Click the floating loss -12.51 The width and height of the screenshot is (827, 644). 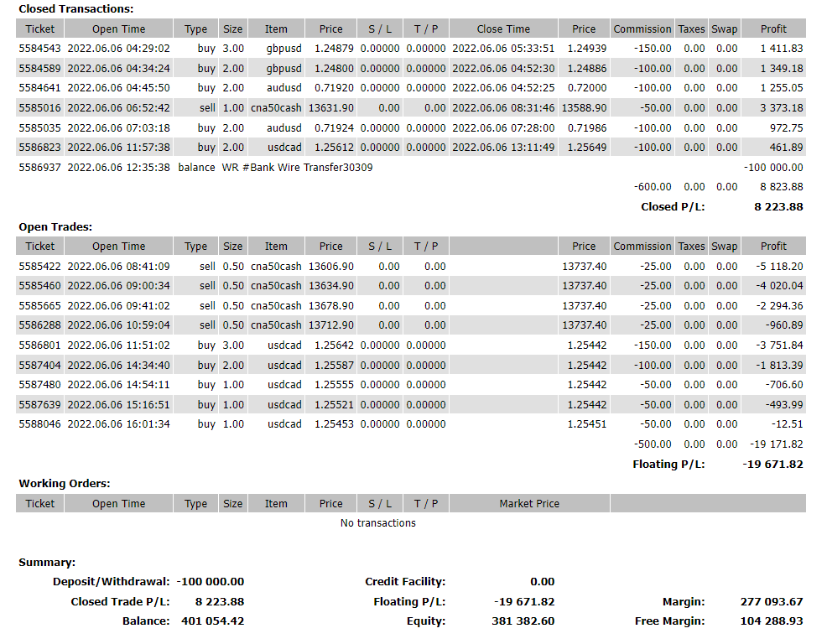click(787, 424)
